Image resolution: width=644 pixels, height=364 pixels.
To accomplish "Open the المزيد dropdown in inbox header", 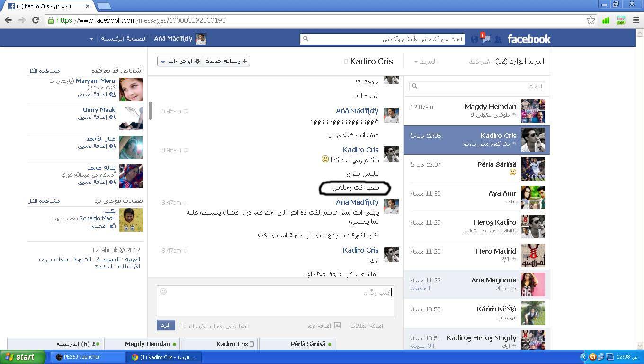I will pos(425,61).
